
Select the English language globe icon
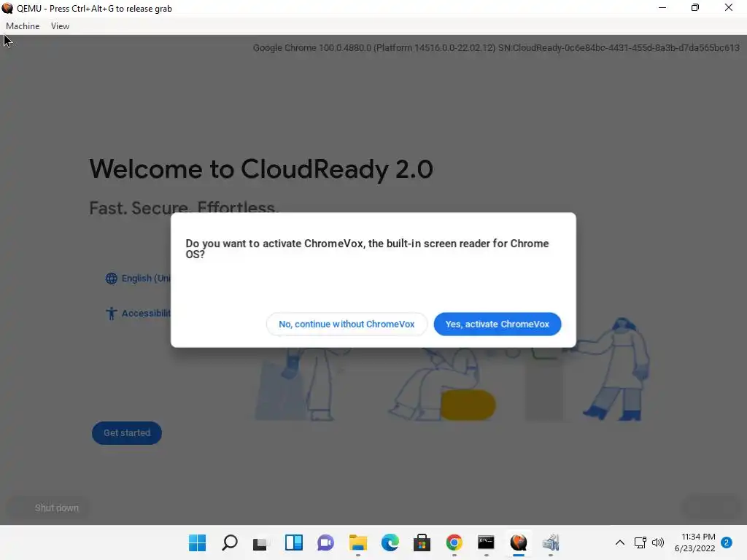click(111, 278)
